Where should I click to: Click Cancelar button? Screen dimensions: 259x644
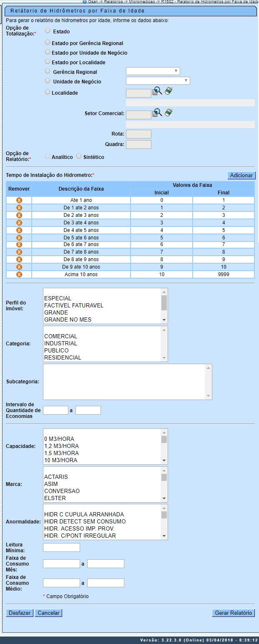pyautogui.click(x=49, y=613)
